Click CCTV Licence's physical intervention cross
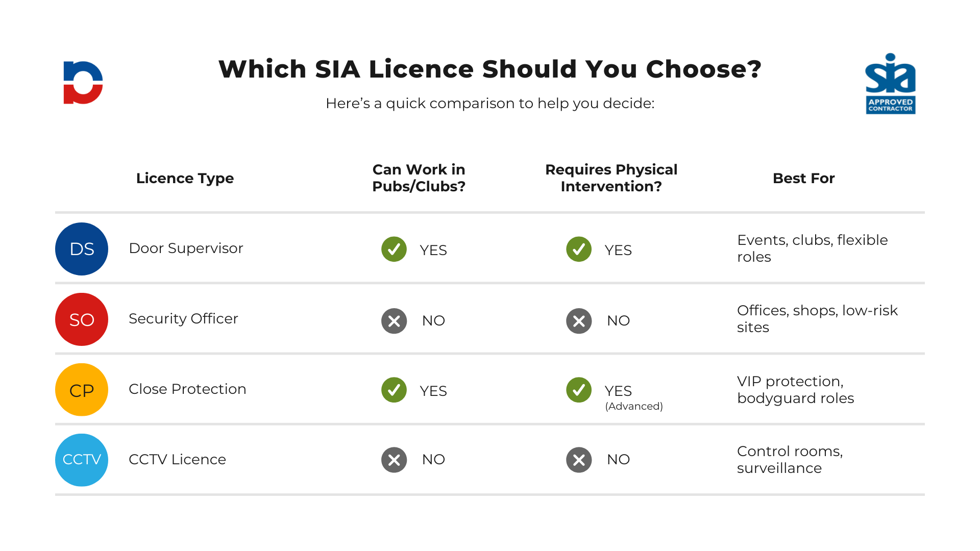 579,460
